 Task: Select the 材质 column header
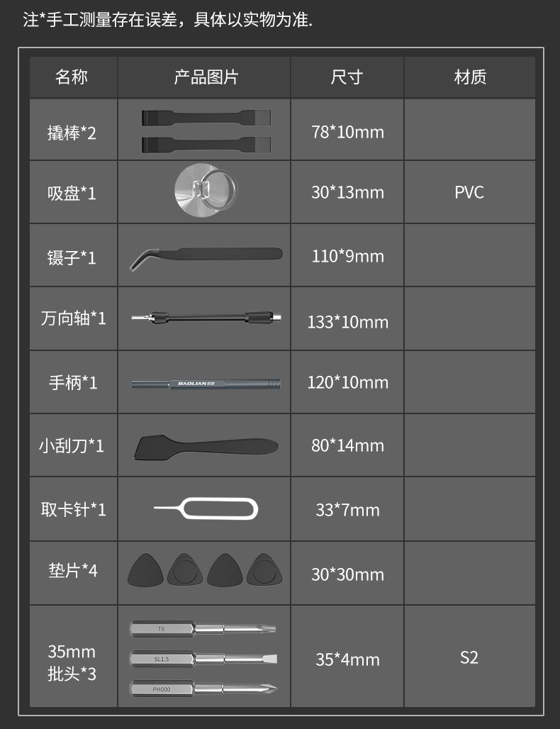click(x=469, y=77)
